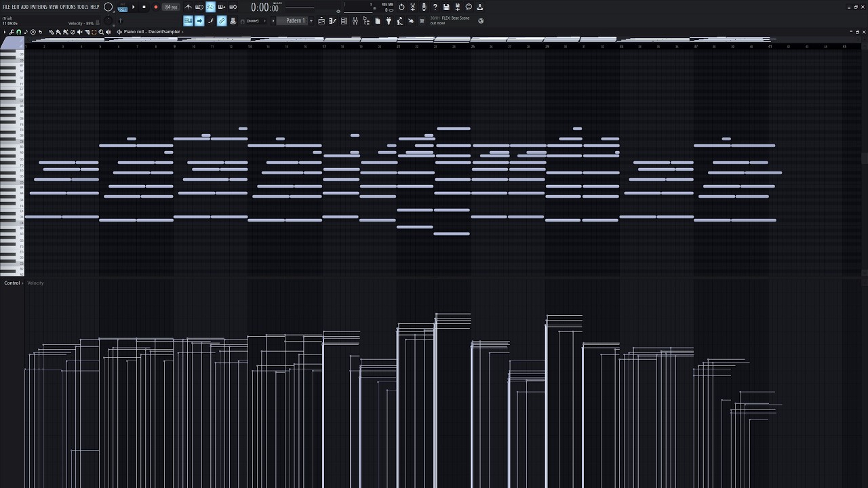Select the Zoom magnifier tool
Screen dimensions: 868x488
point(101,32)
